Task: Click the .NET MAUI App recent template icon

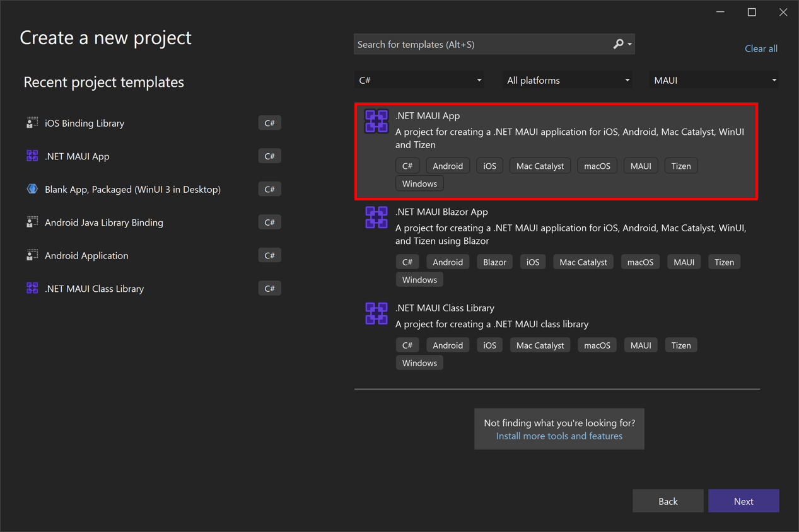Action: pyautogui.click(x=32, y=156)
